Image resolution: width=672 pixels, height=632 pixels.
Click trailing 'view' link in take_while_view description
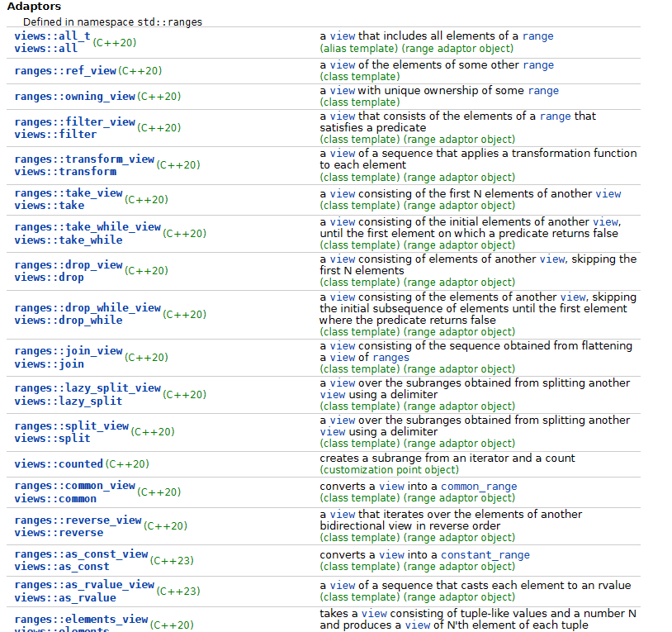pyautogui.click(x=606, y=221)
